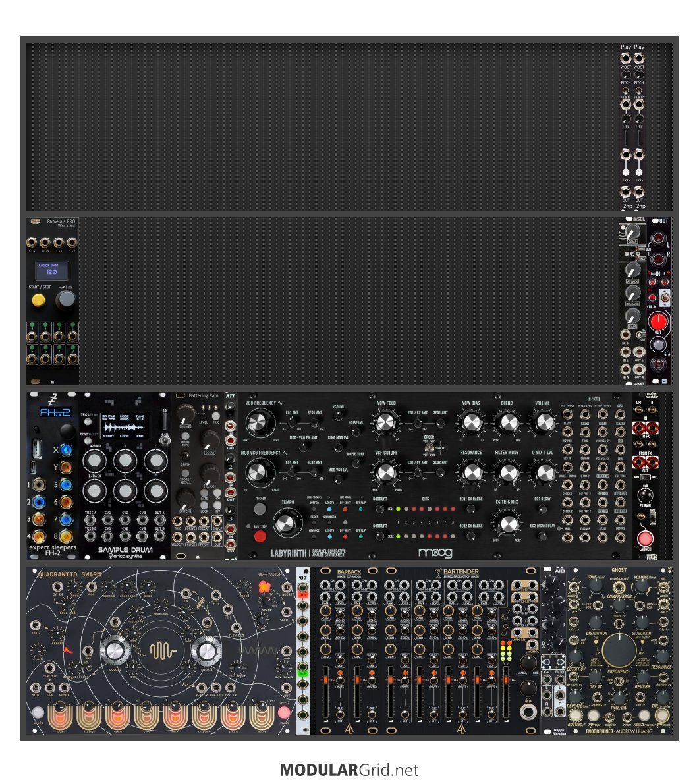Click the VCW BIAS knob

tap(471, 422)
